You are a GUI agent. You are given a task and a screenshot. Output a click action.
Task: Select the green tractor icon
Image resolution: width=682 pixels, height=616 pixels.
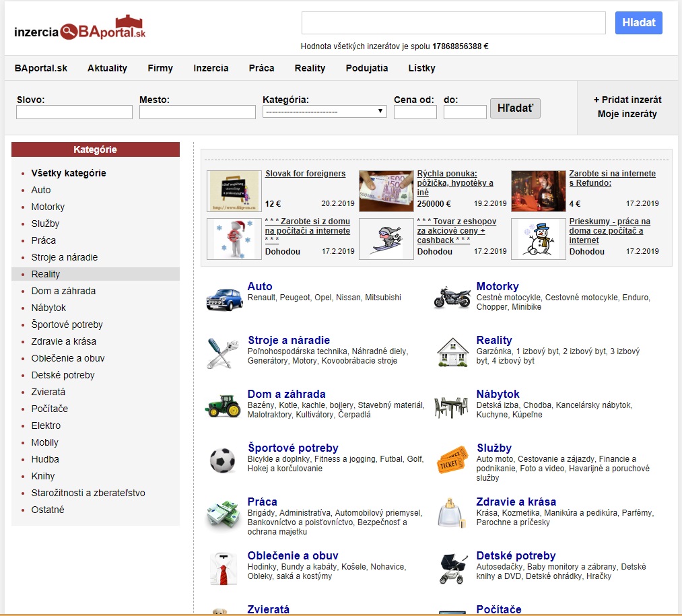(x=223, y=405)
